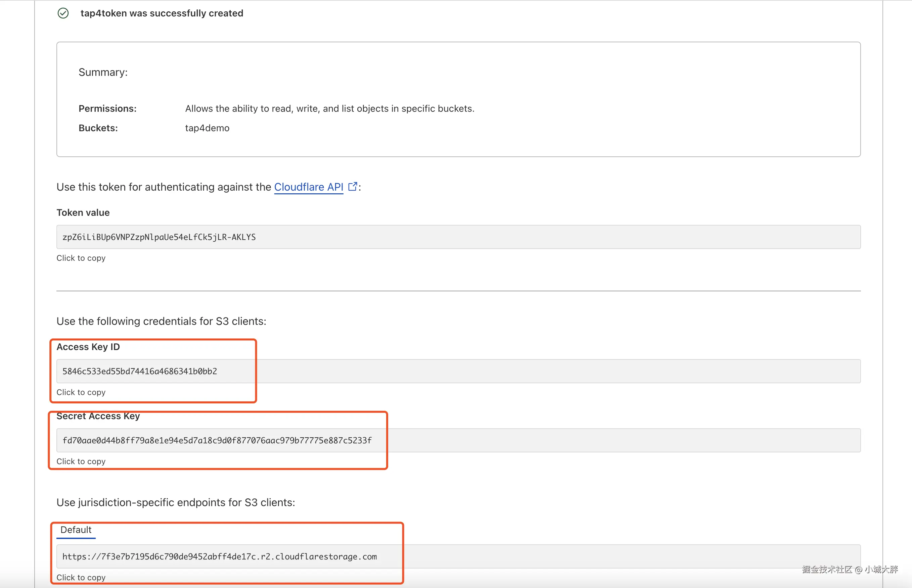Click the jurisdiction-specific endpoints heading
912x588 pixels.
175,502
